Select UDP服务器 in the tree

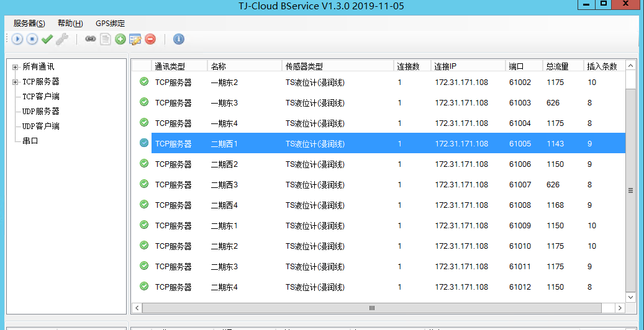click(40, 111)
